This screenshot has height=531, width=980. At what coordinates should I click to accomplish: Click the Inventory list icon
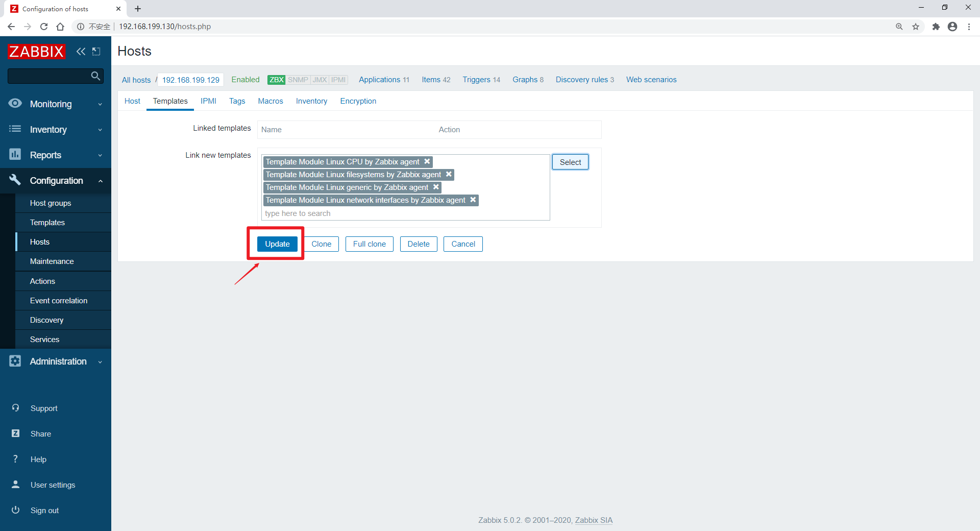tap(15, 129)
